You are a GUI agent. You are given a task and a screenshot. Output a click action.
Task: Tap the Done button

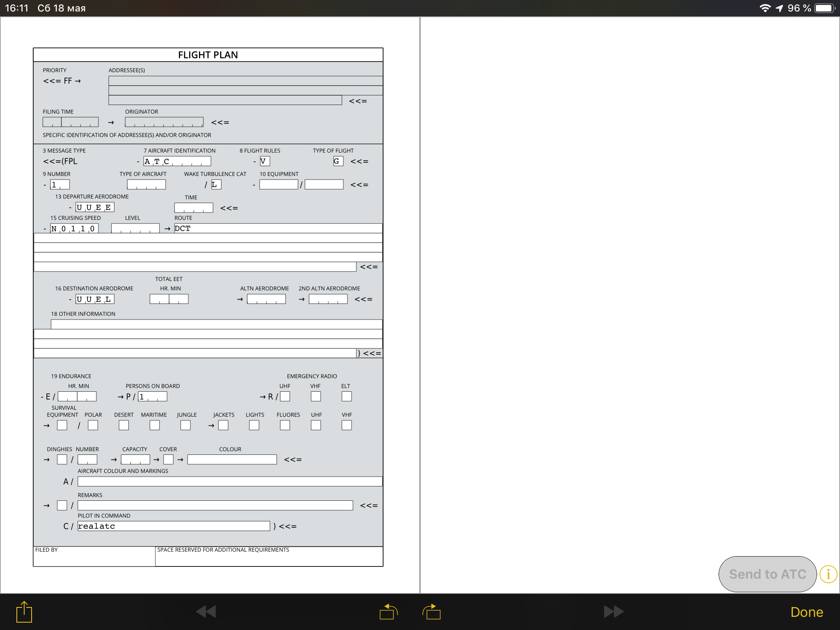coord(806,612)
